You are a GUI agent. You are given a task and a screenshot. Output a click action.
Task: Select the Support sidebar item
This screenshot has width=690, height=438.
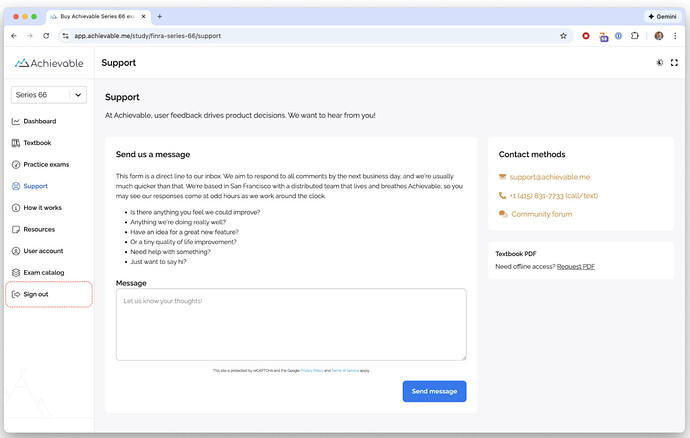tap(35, 186)
